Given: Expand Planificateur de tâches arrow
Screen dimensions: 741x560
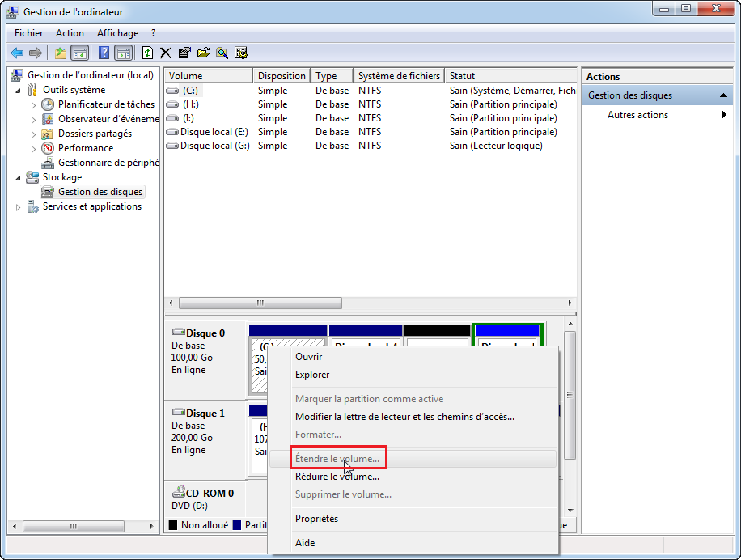Looking at the screenshot, I should point(33,105).
